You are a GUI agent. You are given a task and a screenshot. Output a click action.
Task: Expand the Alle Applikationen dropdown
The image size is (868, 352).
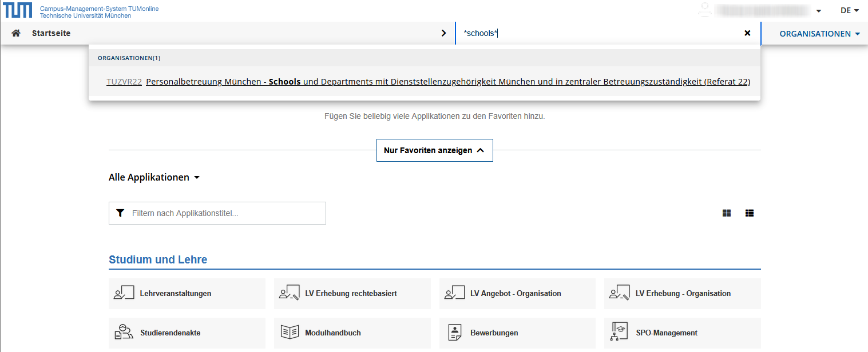point(154,177)
